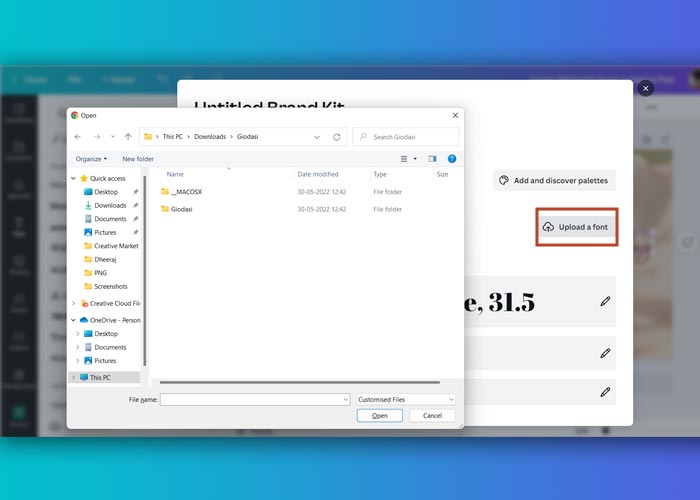The height and width of the screenshot is (500, 700).
Task: Open Desktop under Quick access
Action: tap(101, 192)
